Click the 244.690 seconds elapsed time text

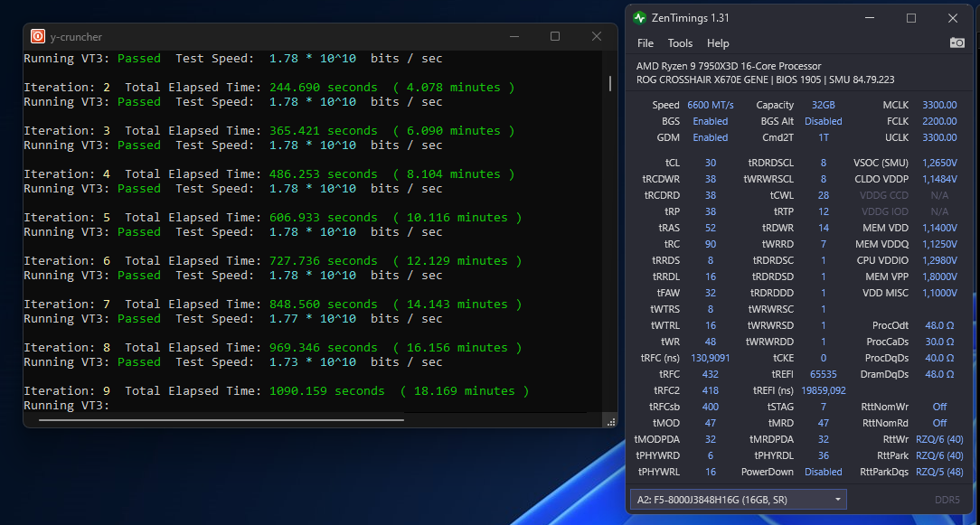click(x=323, y=88)
